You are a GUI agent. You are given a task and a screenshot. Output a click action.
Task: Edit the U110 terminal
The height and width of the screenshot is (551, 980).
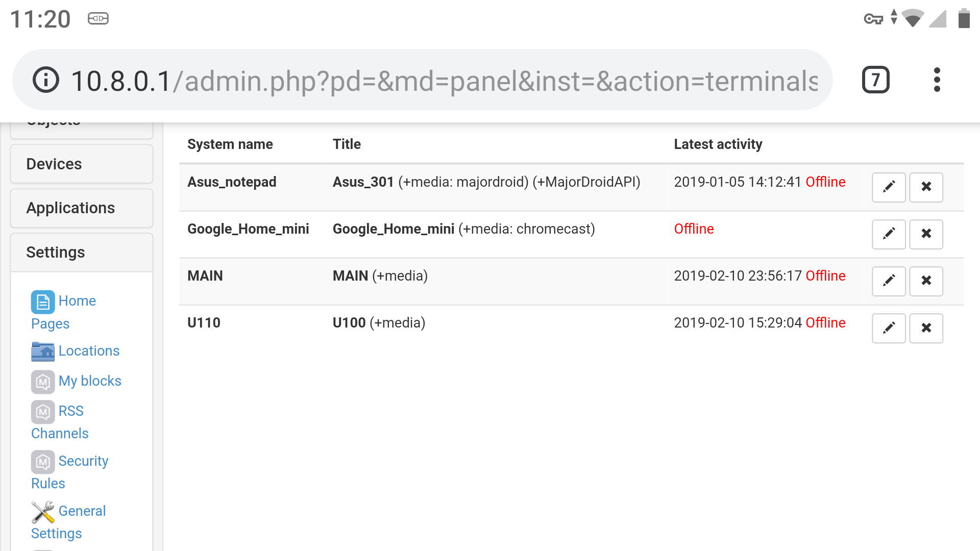click(x=888, y=328)
